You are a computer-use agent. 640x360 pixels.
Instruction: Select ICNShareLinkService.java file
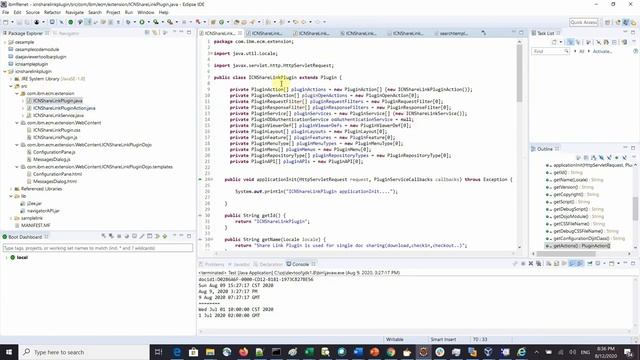click(58, 115)
